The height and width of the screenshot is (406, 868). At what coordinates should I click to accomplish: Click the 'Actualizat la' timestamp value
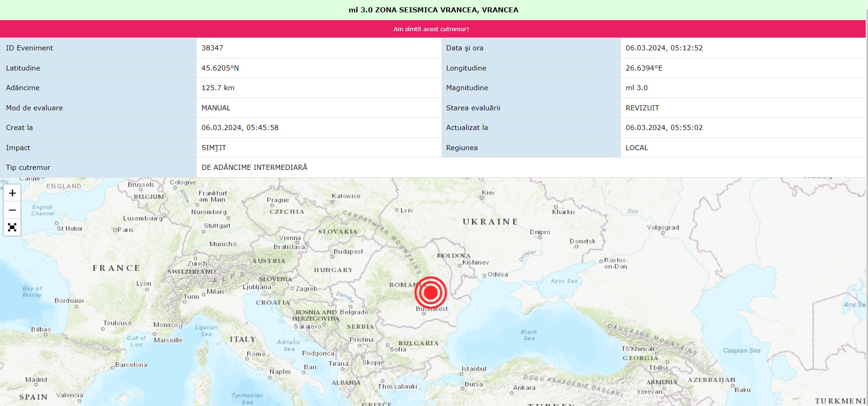pyautogui.click(x=664, y=128)
